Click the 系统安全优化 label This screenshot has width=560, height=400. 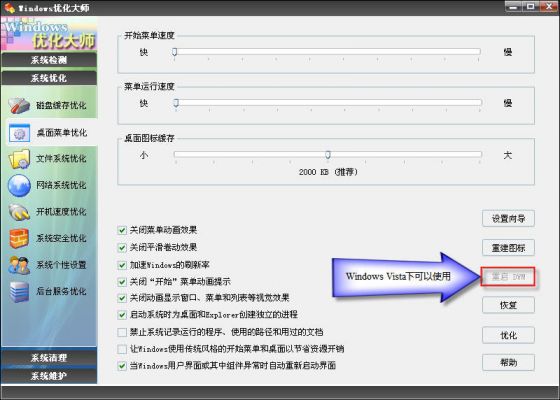point(61,238)
